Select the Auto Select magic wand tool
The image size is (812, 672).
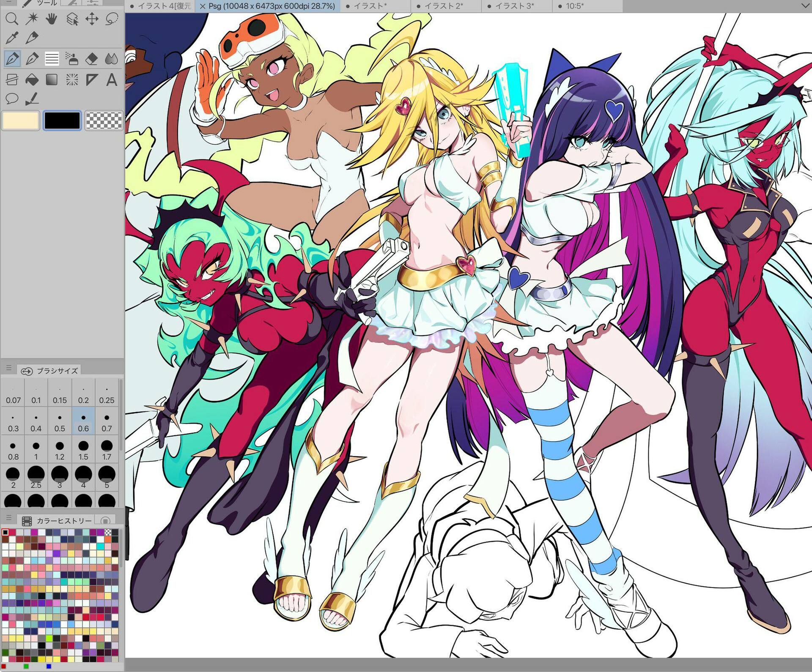click(32, 19)
